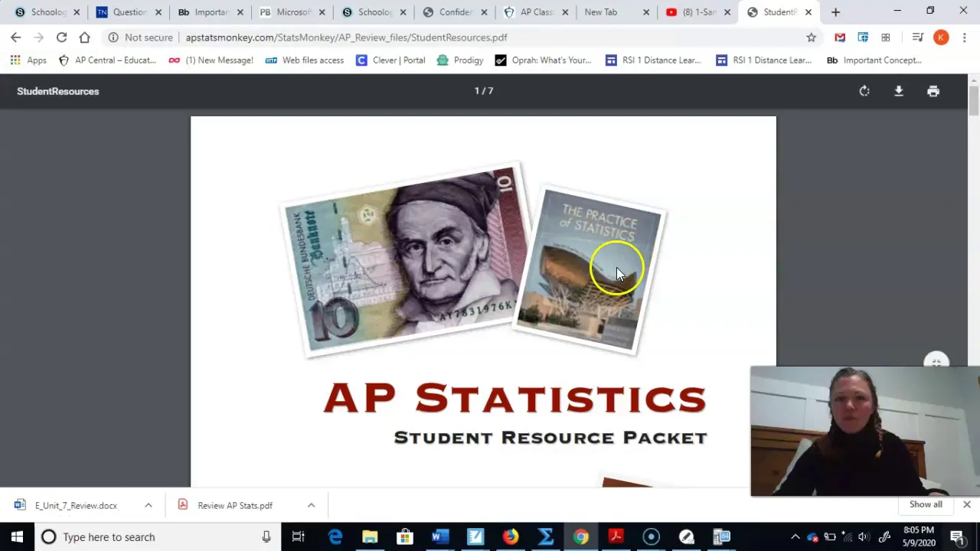This screenshot has height=551, width=980.
Task: Bookmark this page with the star
Action: (x=811, y=37)
